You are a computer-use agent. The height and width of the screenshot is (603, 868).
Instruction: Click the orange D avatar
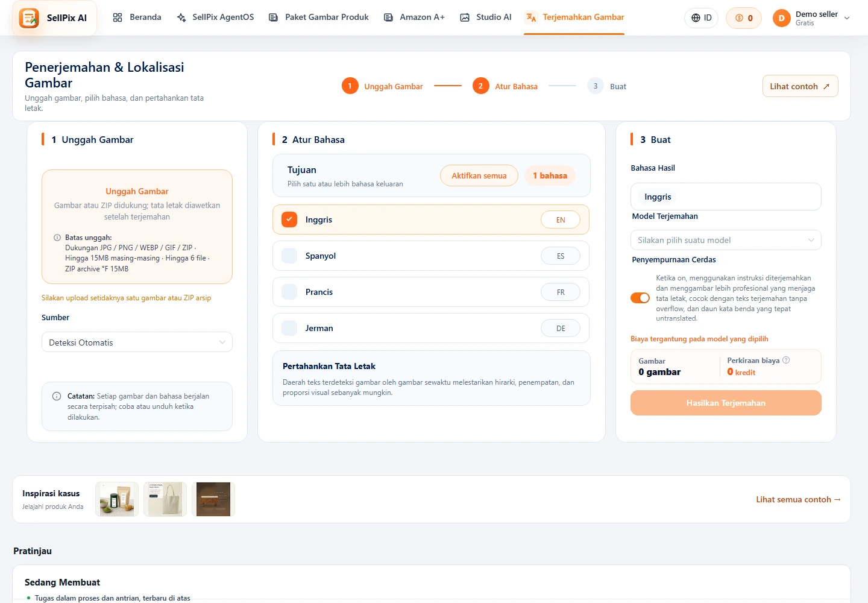click(x=781, y=18)
